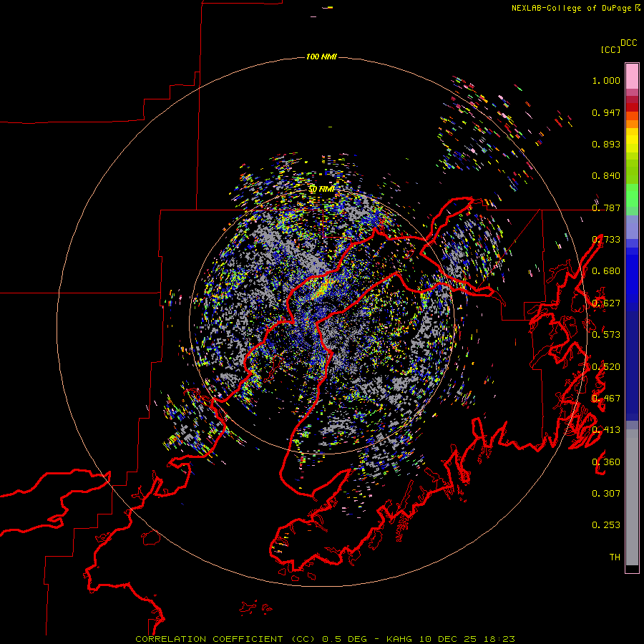Select the 0.520 legend value
The image size is (644, 644).
(x=606, y=367)
